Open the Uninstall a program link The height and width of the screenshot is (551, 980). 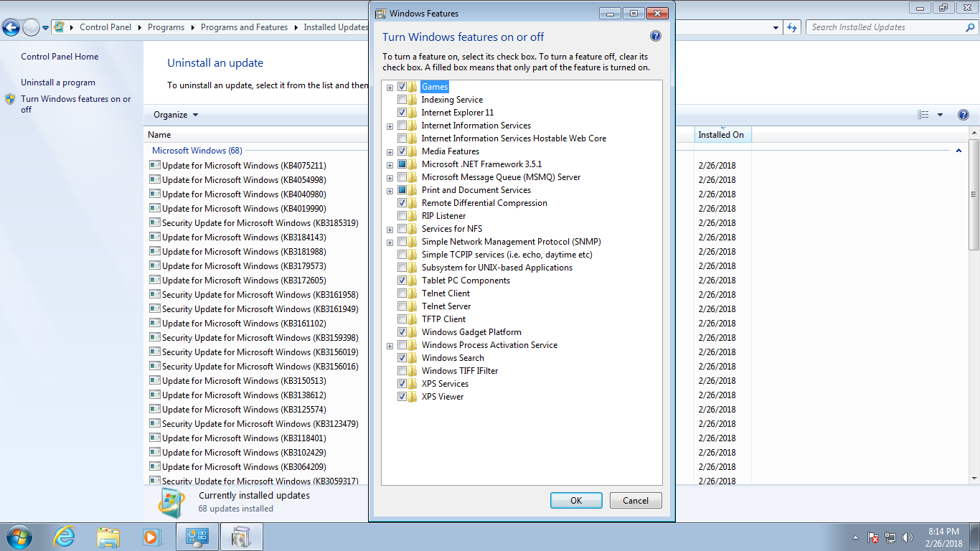(58, 83)
